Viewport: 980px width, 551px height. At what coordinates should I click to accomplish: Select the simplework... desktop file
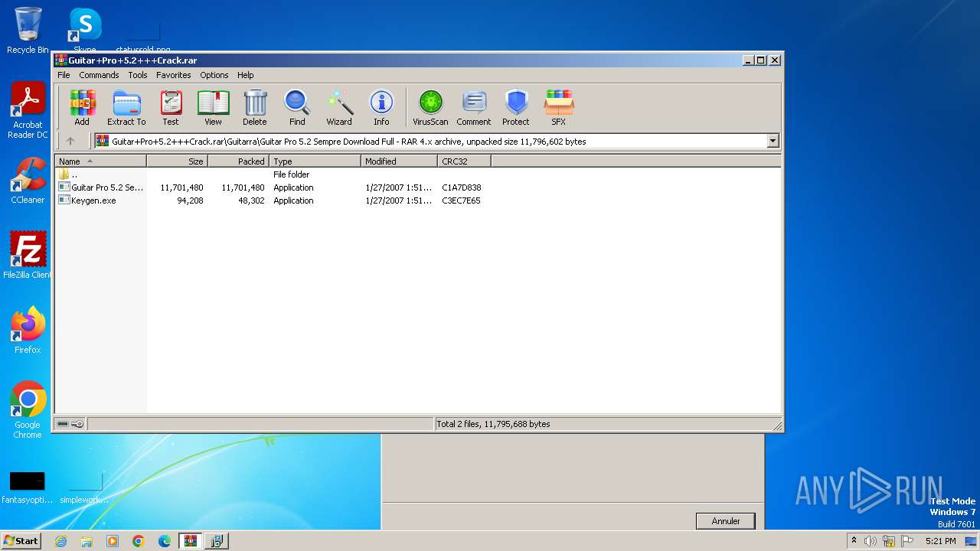tap(84, 487)
